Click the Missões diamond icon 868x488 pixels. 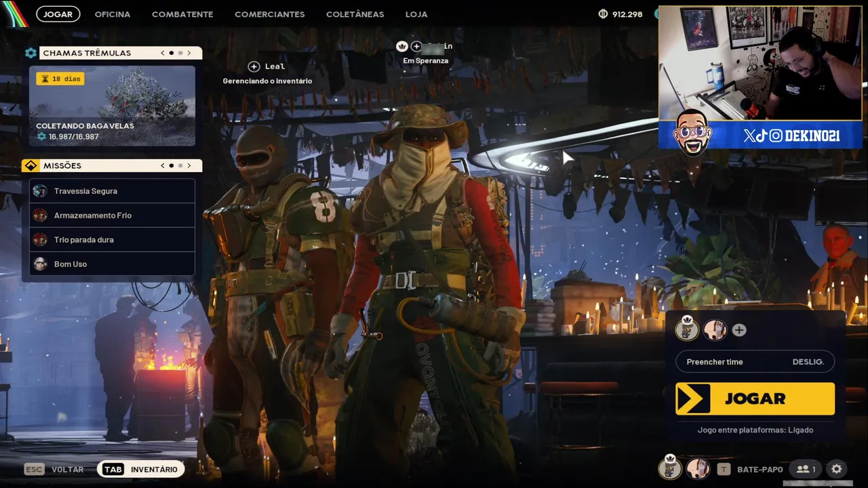(x=31, y=165)
